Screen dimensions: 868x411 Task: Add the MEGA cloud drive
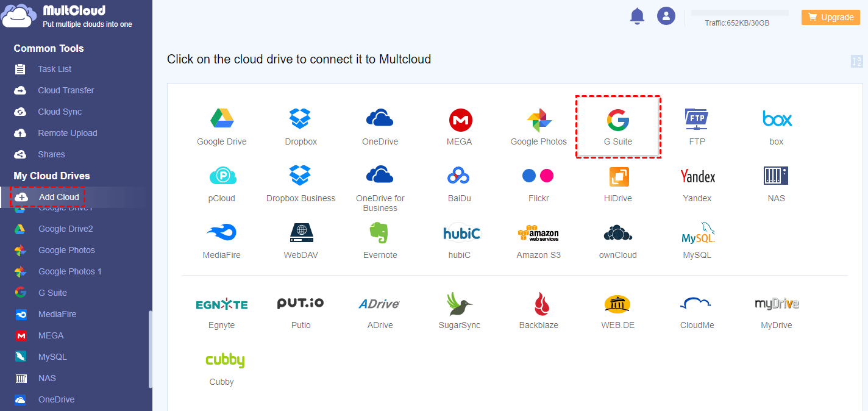pyautogui.click(x=460, y=127)
